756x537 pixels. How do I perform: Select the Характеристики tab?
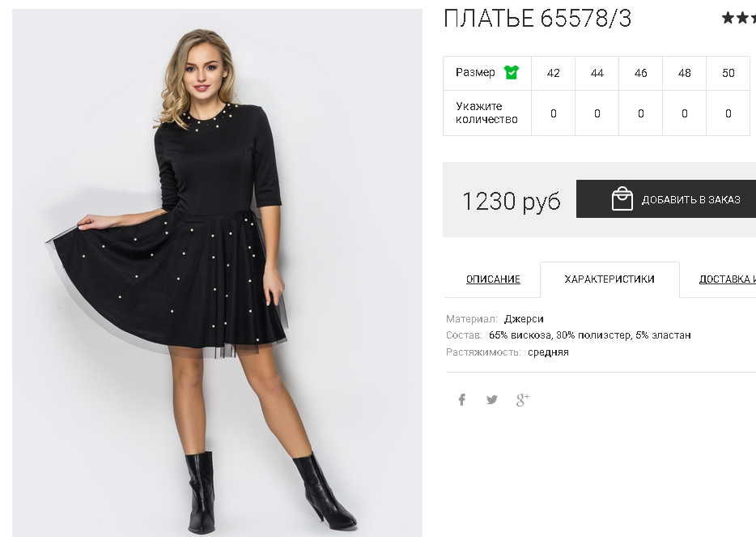click(x=609, y=279)
